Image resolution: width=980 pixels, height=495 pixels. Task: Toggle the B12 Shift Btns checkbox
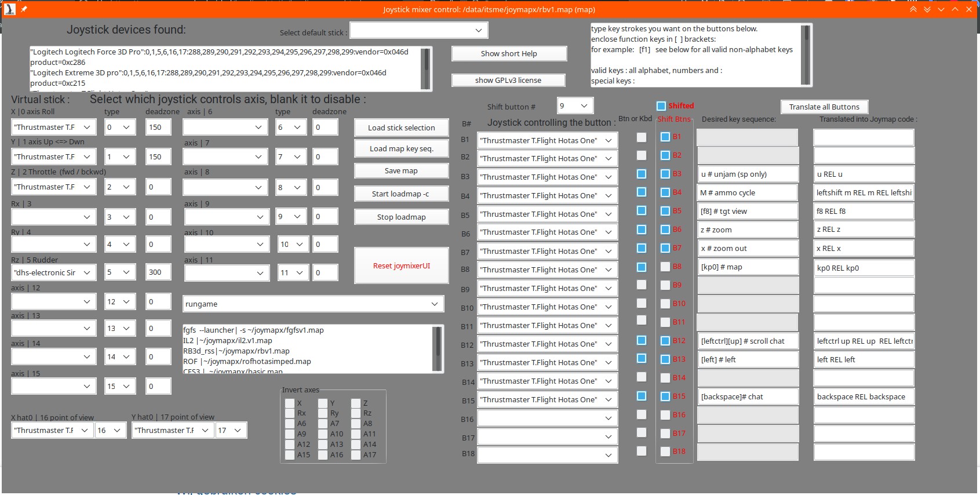click(665, 341)
